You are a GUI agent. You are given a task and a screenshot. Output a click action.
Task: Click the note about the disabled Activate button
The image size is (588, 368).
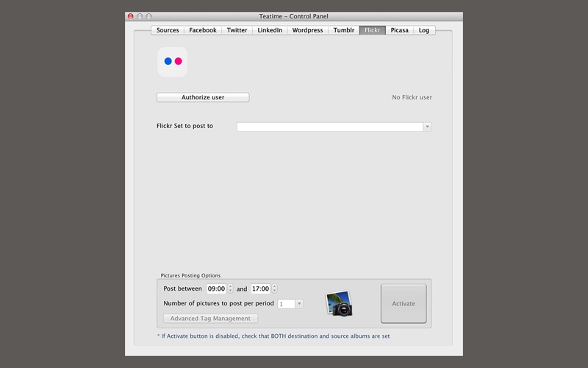(273, 336)
